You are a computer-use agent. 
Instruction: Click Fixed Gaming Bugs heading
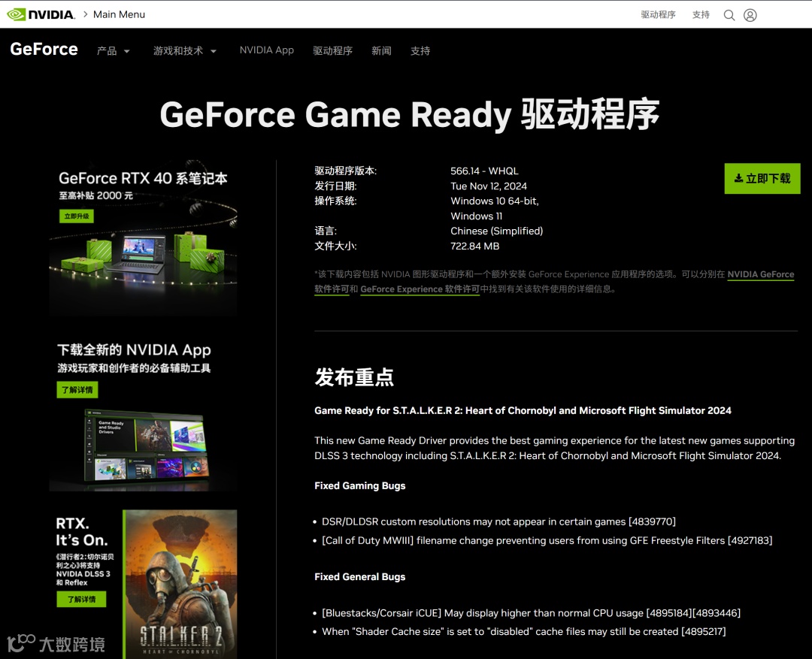coord(360,485)
